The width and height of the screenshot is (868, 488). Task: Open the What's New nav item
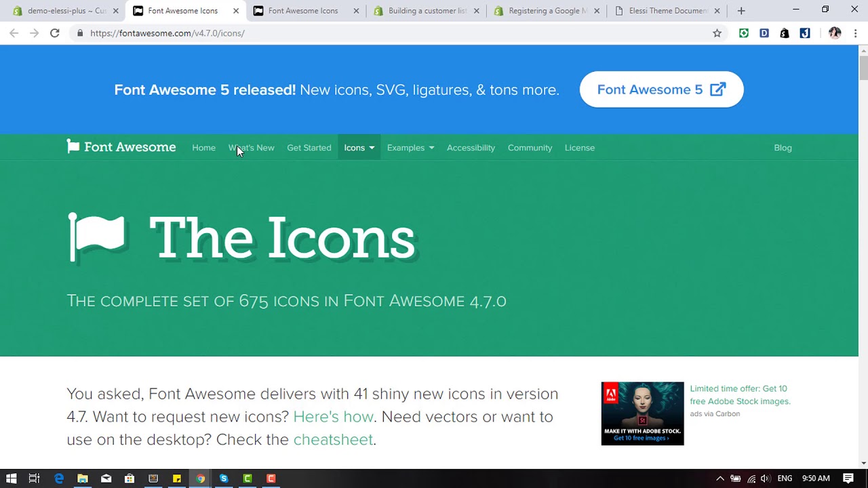point(252,148)
